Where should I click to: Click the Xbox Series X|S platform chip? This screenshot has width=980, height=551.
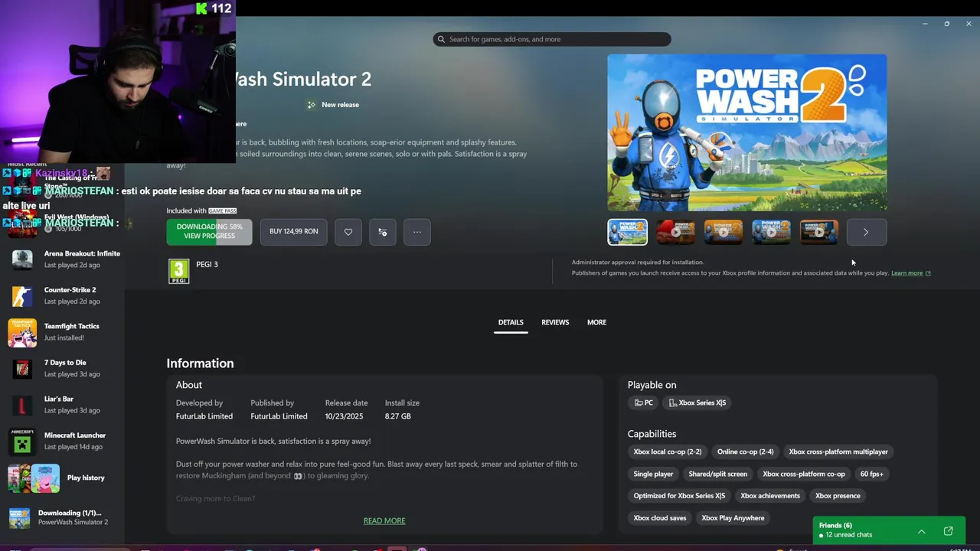[697, 403]
